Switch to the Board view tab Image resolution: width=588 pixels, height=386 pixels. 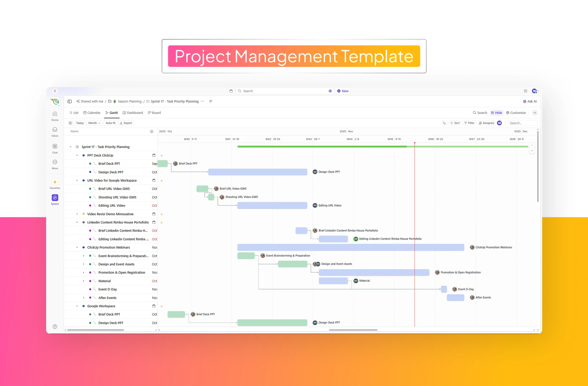154,113
